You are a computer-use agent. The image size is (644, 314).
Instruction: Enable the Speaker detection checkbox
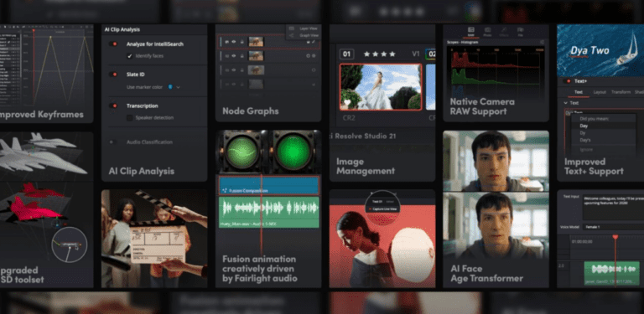point(129,118)
